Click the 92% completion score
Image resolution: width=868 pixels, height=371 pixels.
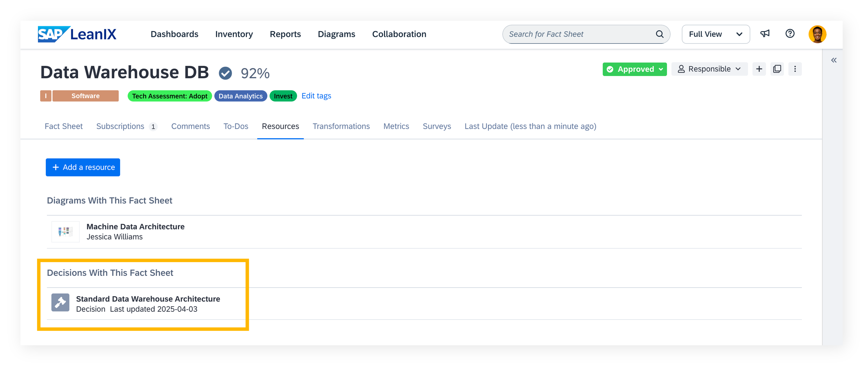point(255,73)
